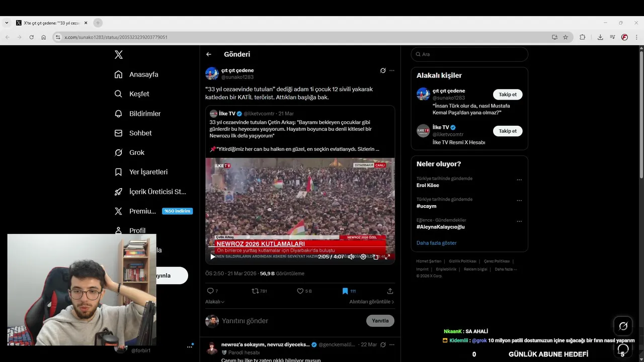644x362 pixels.
Task: Share the main post
Action: pyautogui.click(x=390, y=291)
